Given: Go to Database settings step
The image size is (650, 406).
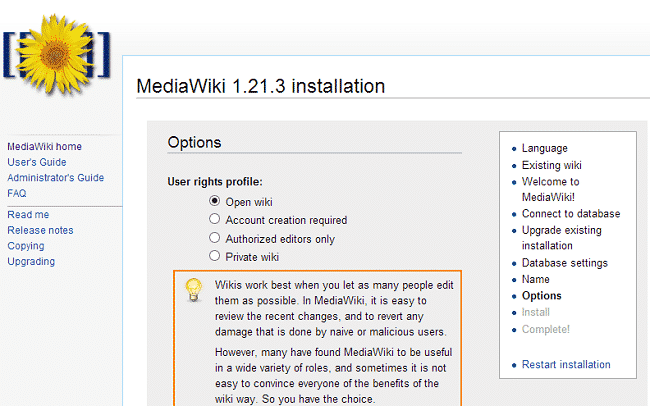Looking at the screenshot, I should pos(564,263).
